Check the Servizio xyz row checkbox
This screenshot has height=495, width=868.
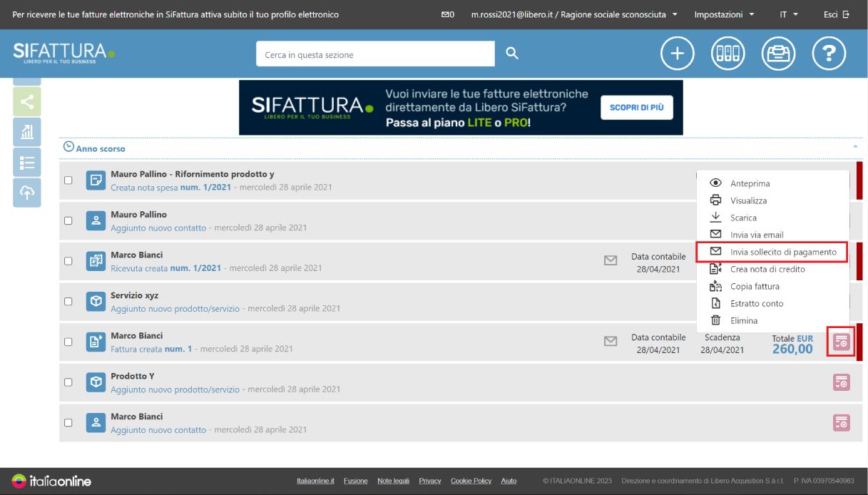pos(68,302)
